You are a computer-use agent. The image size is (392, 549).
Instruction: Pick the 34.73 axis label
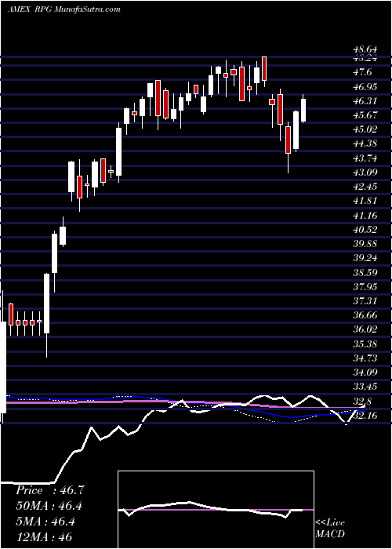pos(365,358)
